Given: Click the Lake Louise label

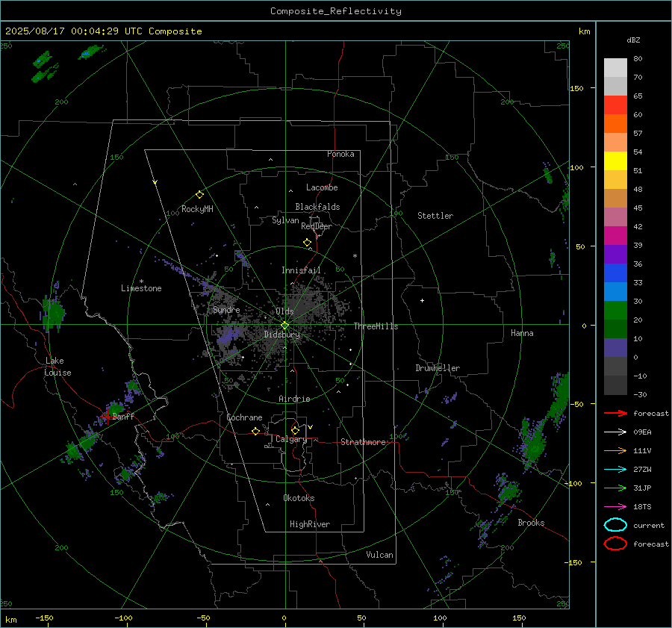Looking at the screenshot, I should [57, 367].
